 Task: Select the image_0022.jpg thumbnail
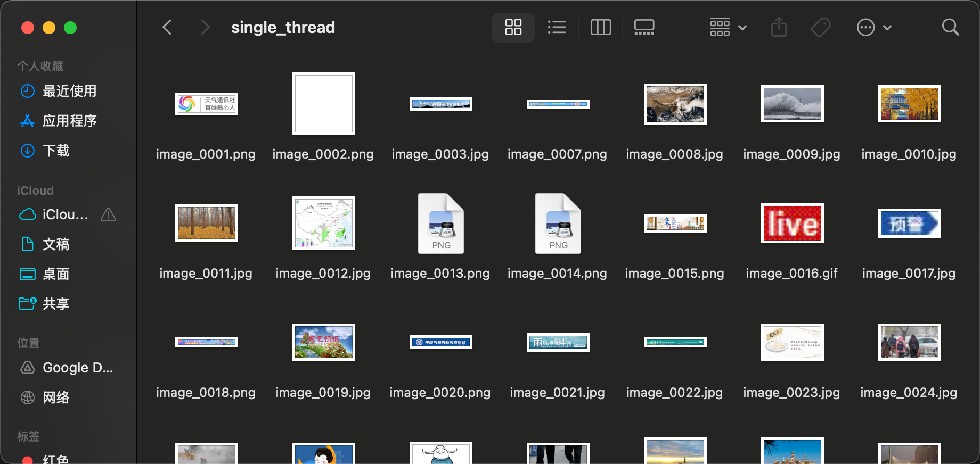tap(675, 342)
